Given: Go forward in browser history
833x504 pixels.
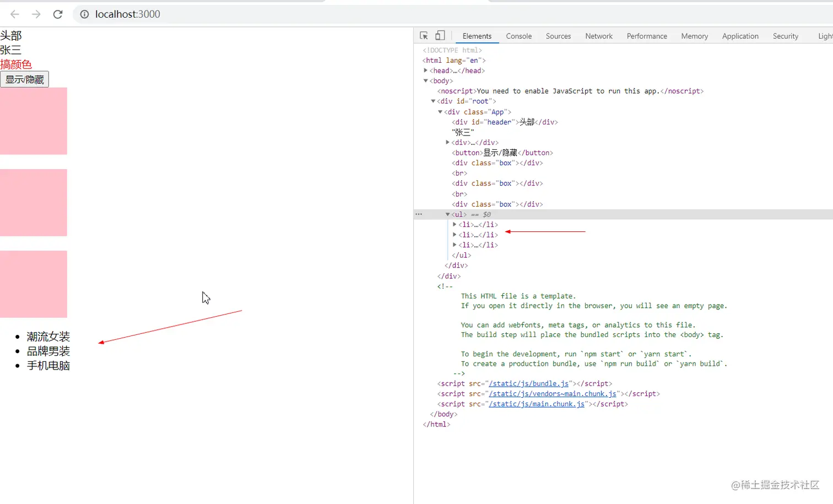Looking at the screenshot, I should [x=36, y=14].
